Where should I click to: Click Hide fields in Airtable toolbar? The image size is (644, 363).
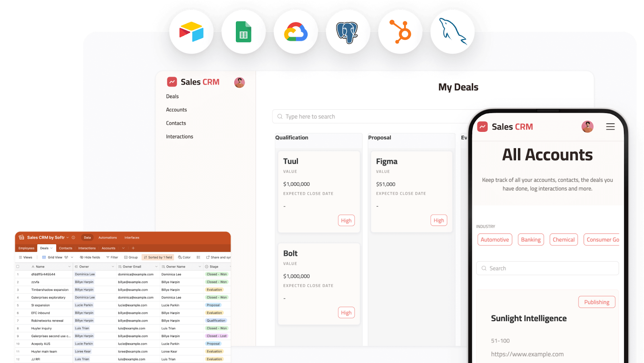click(90, 257)
